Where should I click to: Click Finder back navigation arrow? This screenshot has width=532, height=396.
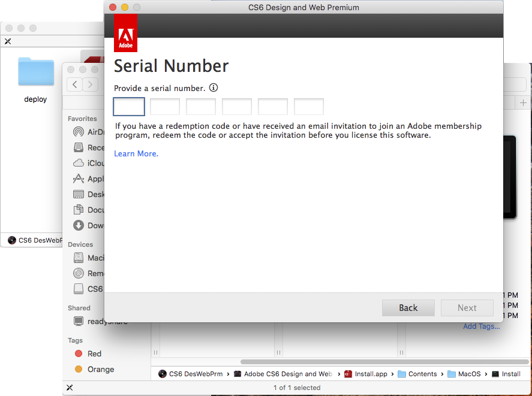click(x=75, y=84)
